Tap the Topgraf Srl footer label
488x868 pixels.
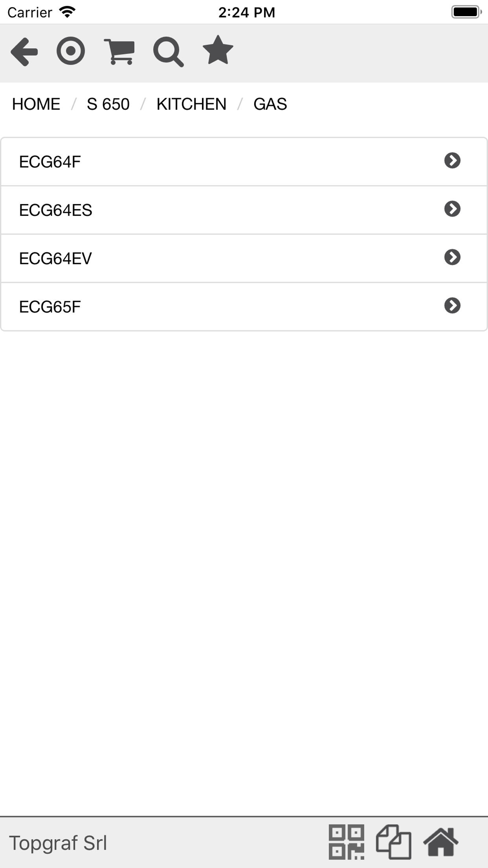pyautogui.click(x=58, y=843)
